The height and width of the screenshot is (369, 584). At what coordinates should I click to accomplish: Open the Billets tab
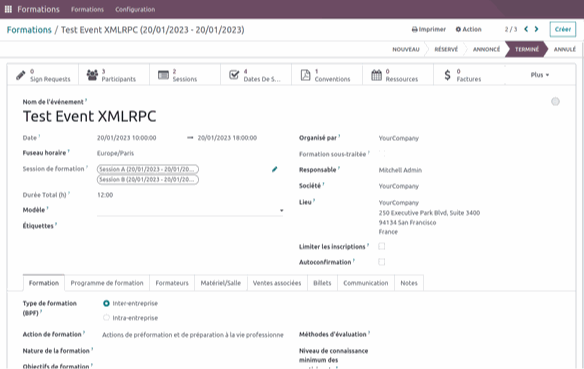(x=322, y=283)
